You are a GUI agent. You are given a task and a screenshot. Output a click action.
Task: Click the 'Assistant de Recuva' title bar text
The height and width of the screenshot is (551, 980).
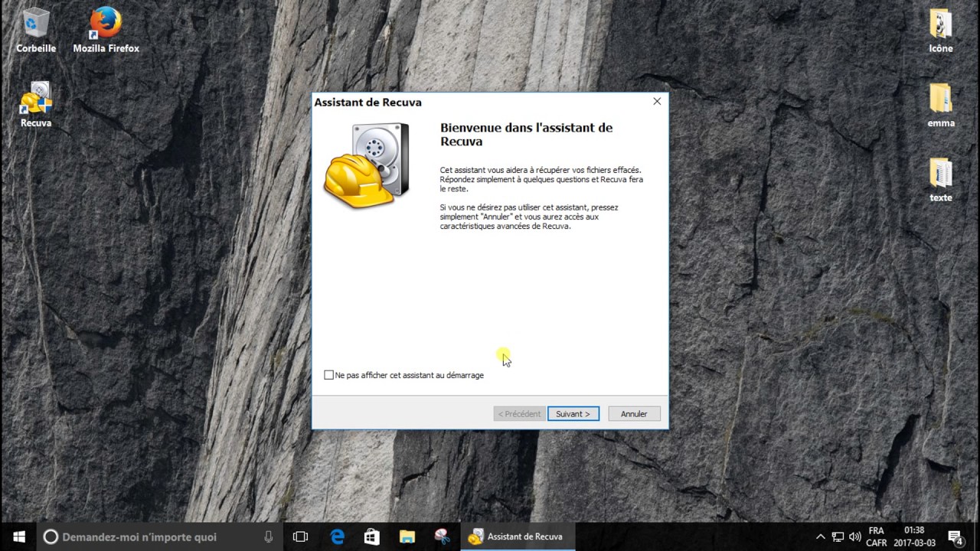[x=367, y=102]
